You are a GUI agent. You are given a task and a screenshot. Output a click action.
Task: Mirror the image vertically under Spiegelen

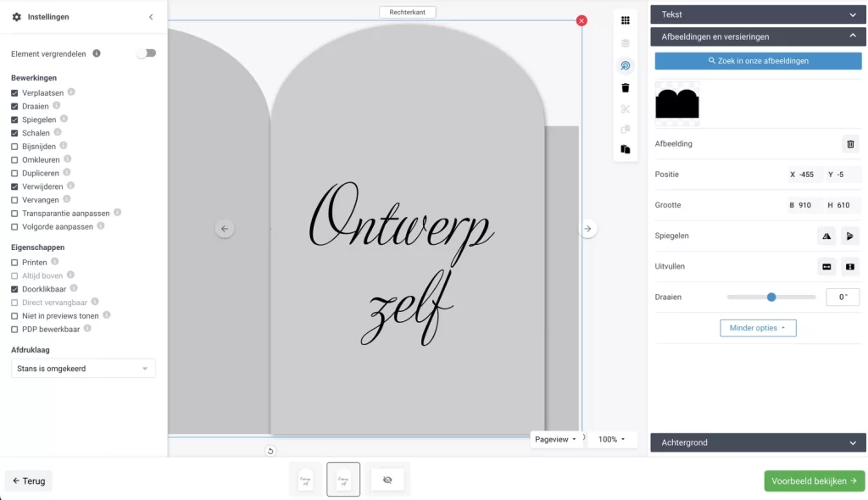pyautogui.click(x=849, y=236)
